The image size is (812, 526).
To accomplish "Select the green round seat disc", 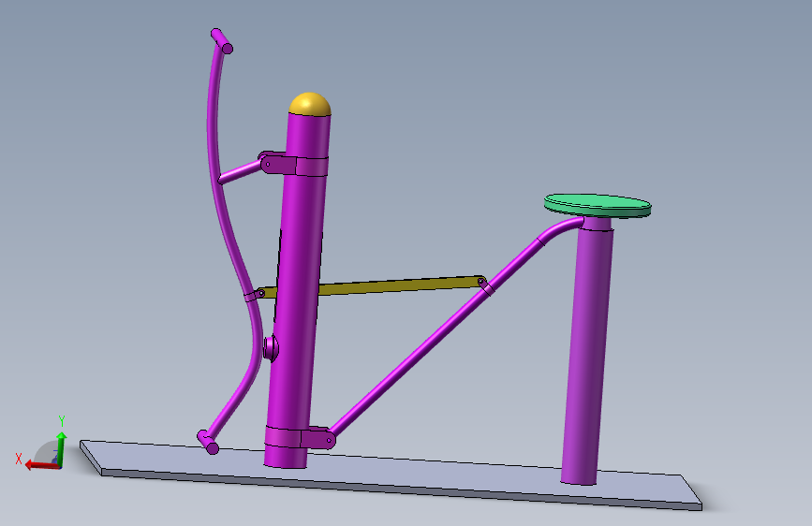I will click(x=598, y=205).
